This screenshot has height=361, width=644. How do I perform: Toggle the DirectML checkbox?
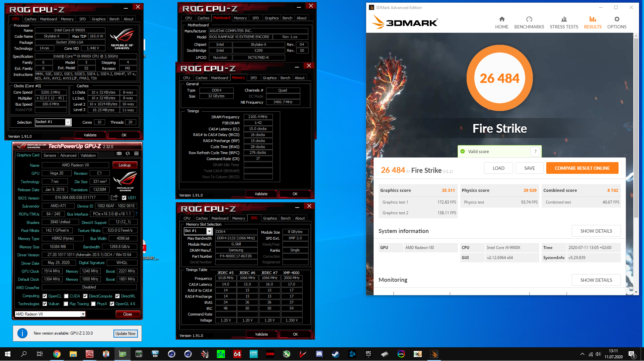click(117, 296)
